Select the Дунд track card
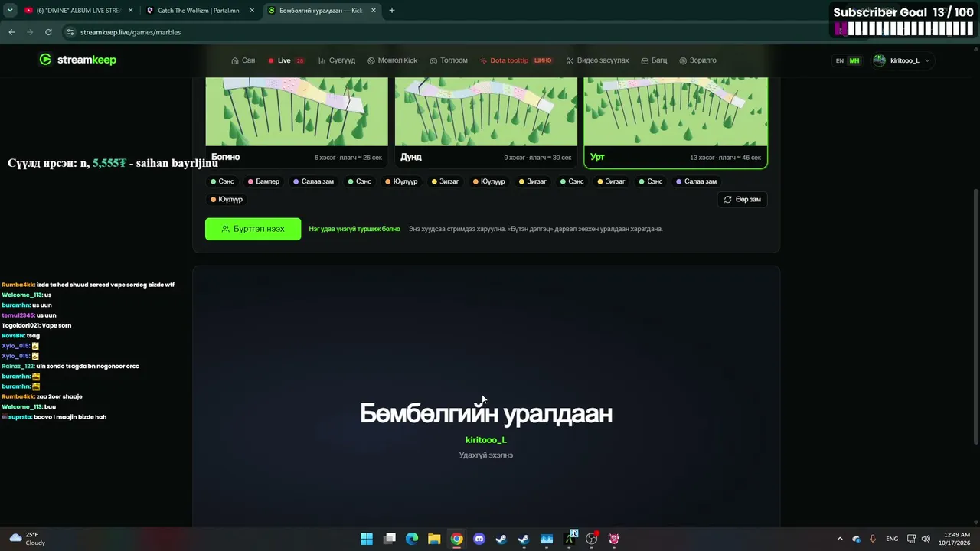The image size is (980, 551). tap(486, 122)
